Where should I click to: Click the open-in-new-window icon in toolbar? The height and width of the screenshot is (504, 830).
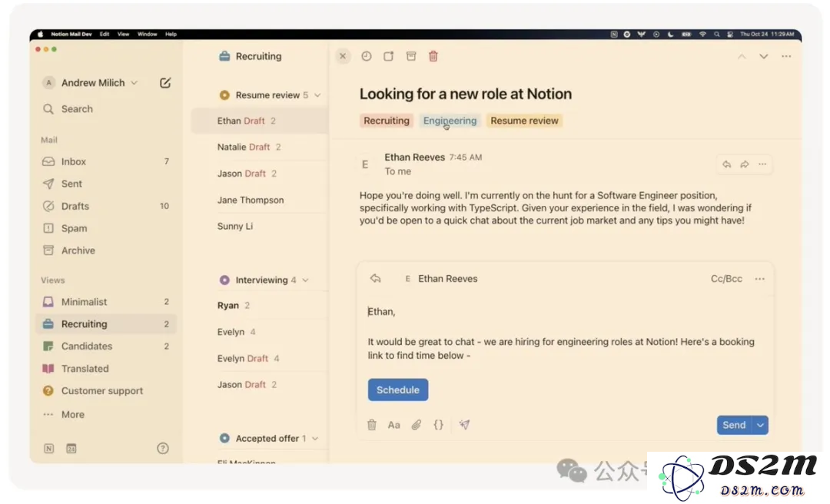[x=389, y=56]
